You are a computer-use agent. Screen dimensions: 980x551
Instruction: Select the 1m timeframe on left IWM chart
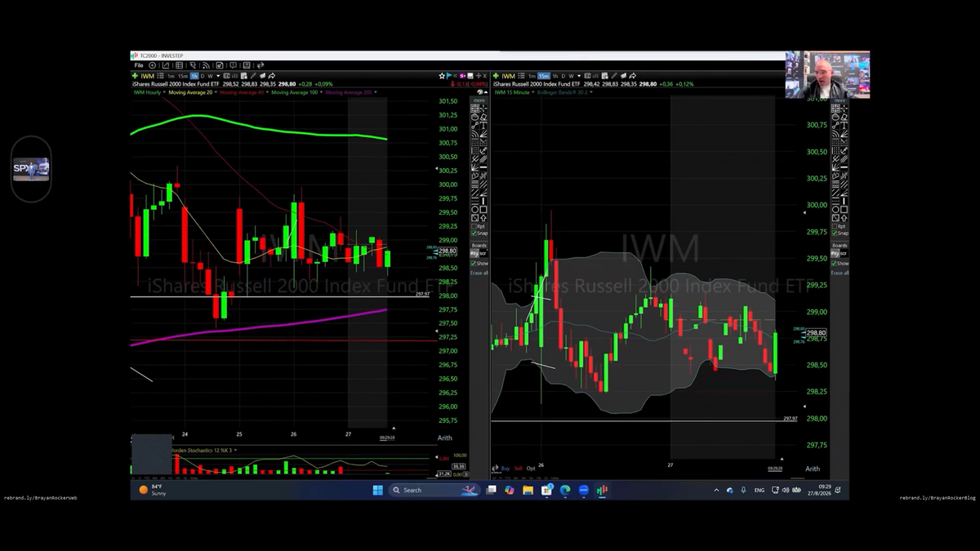[x=171, y=76]
